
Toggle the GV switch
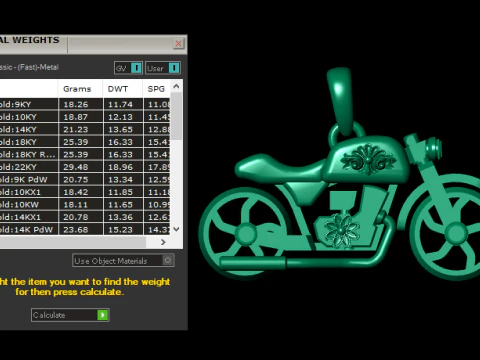coord(128,68)
